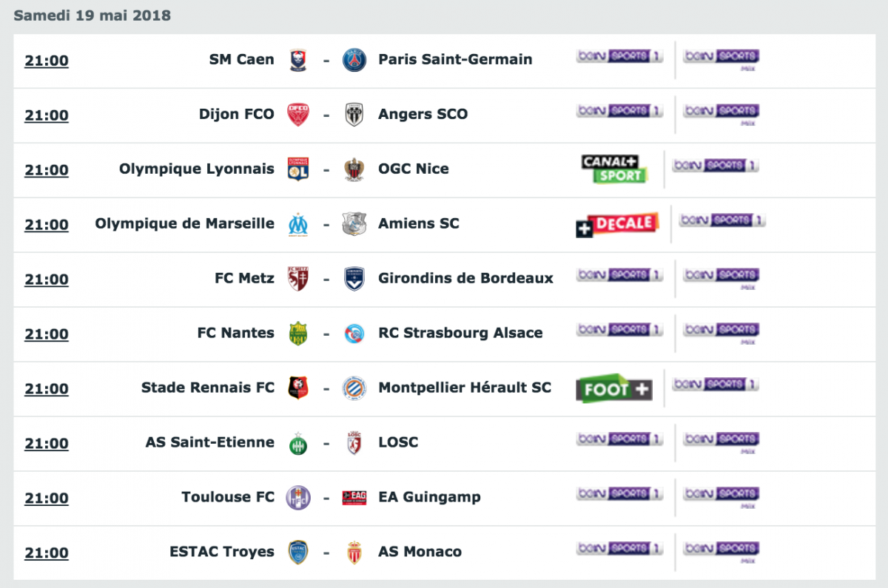This screenshot has width=888, height=588.
Task: Click the Samedi 19 mai 2018 date heading
Action: pyautogui.click(x=92, y=16)
